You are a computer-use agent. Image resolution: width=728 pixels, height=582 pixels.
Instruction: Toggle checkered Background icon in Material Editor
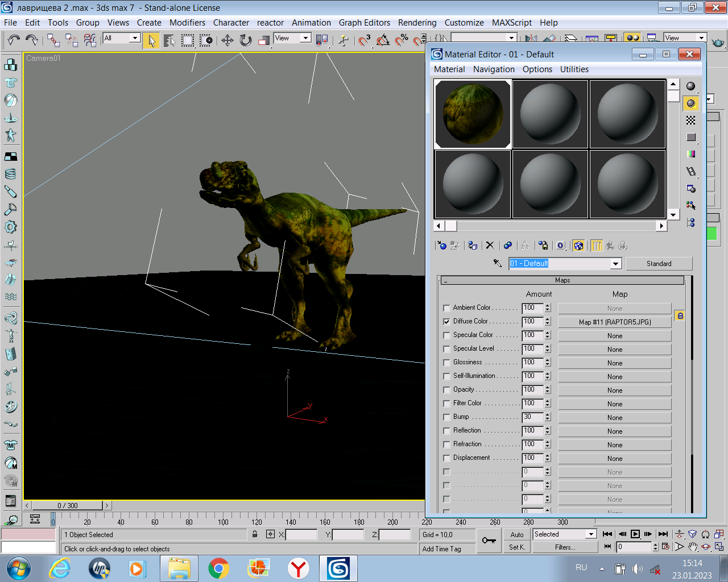click(690, 120)
